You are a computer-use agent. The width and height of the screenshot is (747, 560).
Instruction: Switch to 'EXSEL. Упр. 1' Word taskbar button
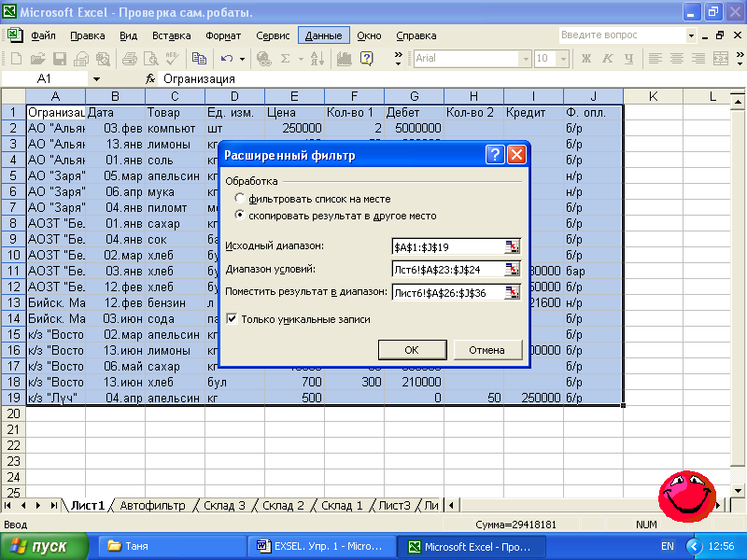click(321, 546)
